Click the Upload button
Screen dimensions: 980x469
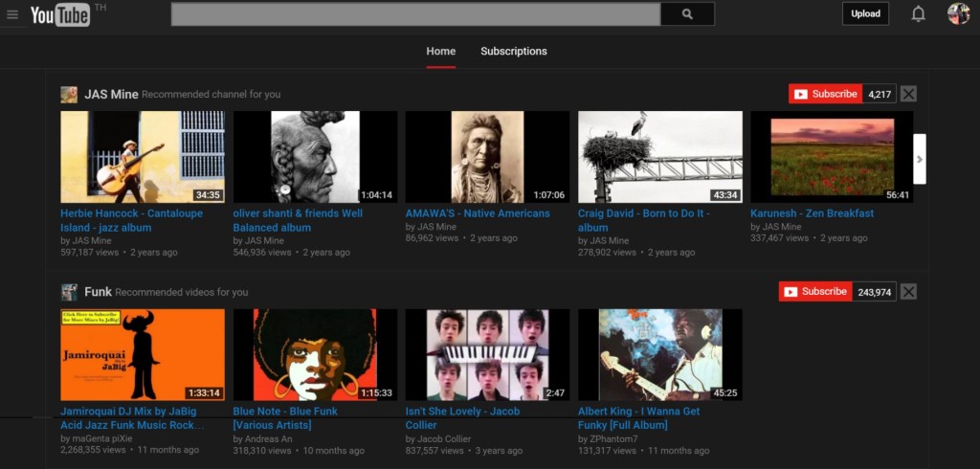point(865,13)
